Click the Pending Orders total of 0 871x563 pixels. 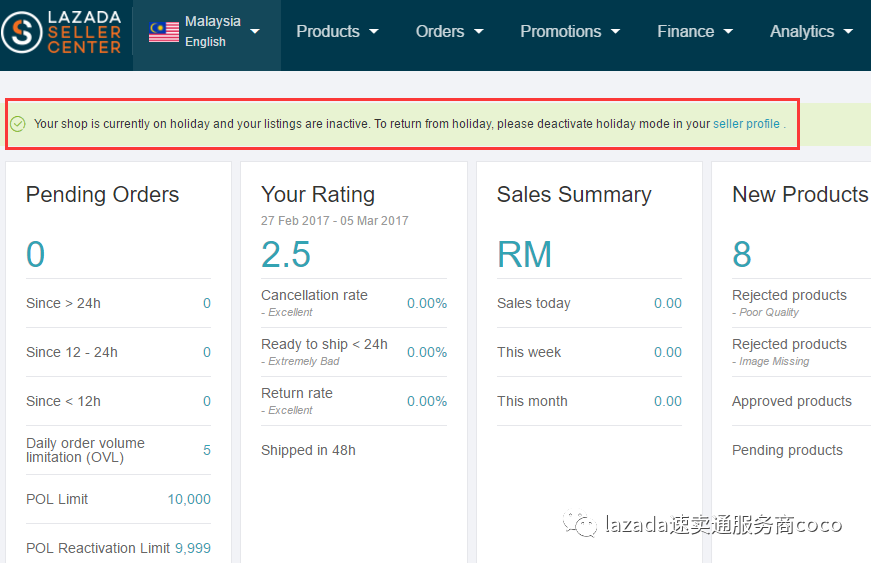point(36,254)
